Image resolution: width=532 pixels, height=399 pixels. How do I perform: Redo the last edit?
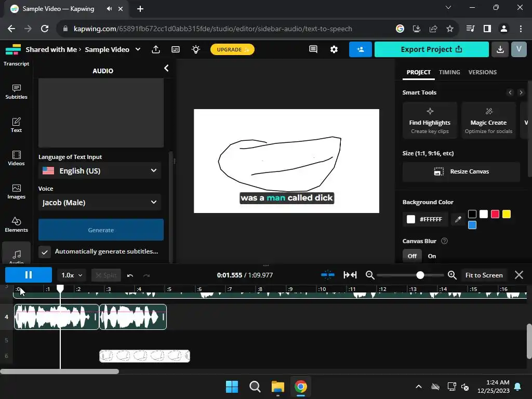tap(146, 275)
